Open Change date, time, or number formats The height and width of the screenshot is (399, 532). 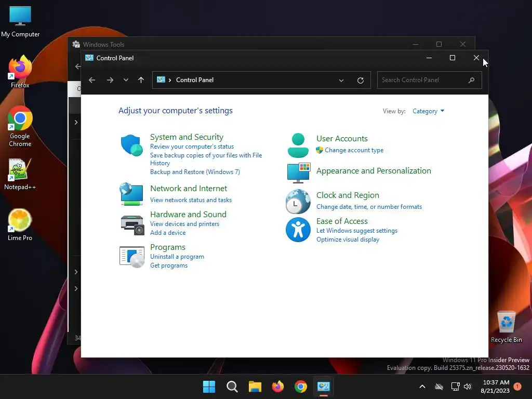(x=369, y=207)
